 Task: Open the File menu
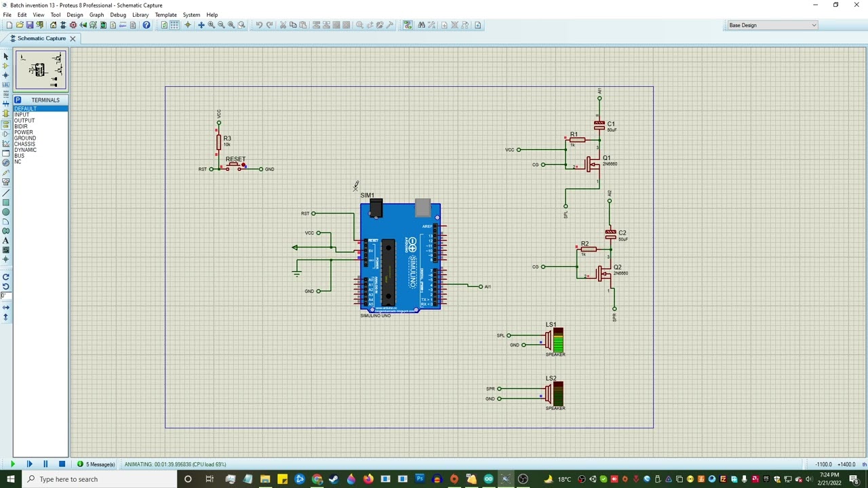(7, 14)
